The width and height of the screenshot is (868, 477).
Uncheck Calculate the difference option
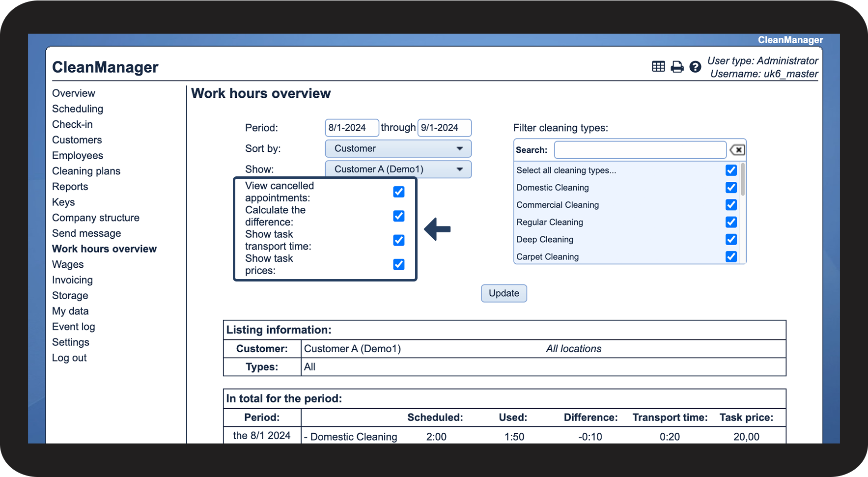pos(398,216)
